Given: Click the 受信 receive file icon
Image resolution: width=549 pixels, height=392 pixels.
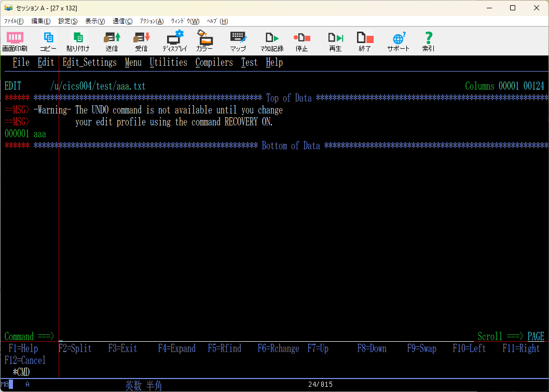Looking at the screenshot, I should click(x=142, y=41).
